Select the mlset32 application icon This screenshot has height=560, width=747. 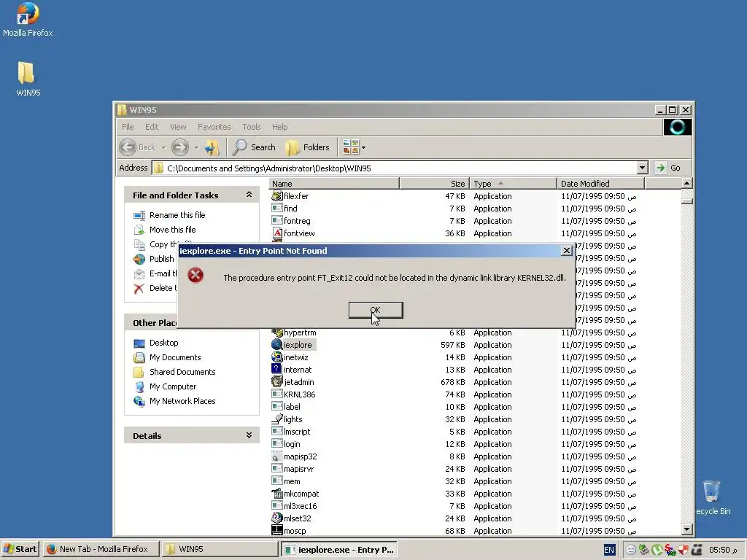click(276, 518)
